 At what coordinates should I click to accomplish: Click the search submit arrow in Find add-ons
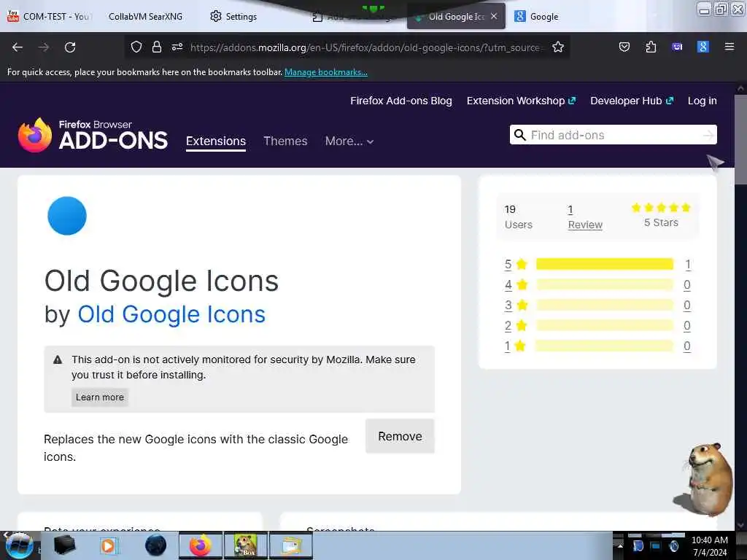point(708,135)
